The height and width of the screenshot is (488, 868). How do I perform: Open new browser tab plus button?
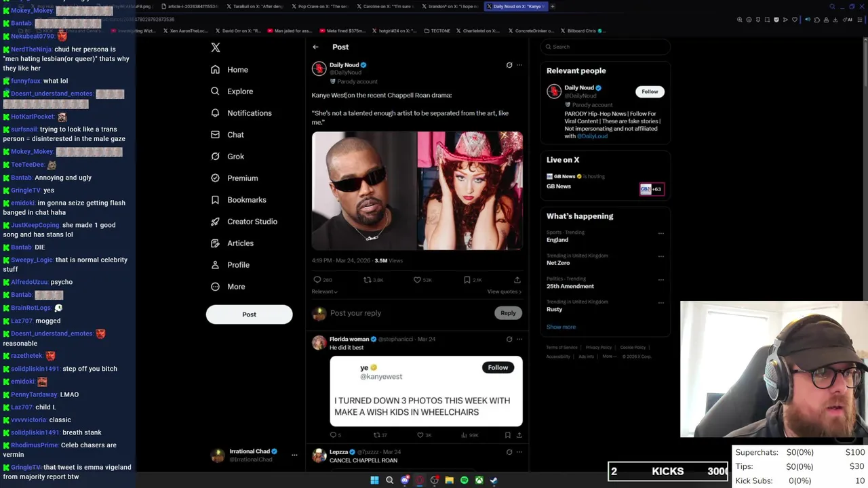point(553,6)
